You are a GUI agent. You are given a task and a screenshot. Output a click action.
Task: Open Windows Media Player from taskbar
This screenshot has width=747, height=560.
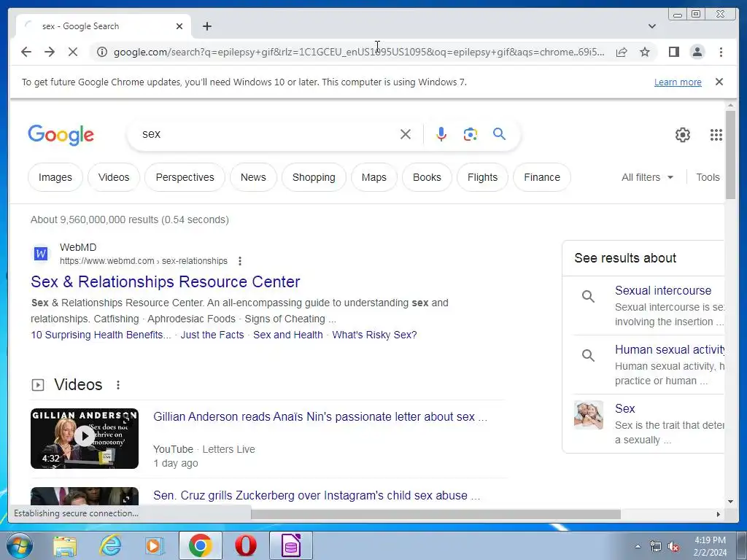click(155, 545)
